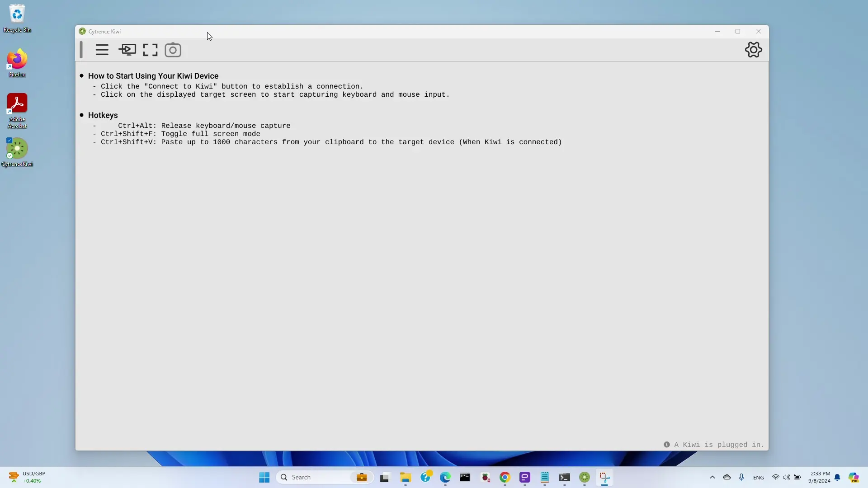868x488 pixels.
Task: Open the Recycle Bin desktop icon
Action: pyautogui.click(x=17, y=19)
